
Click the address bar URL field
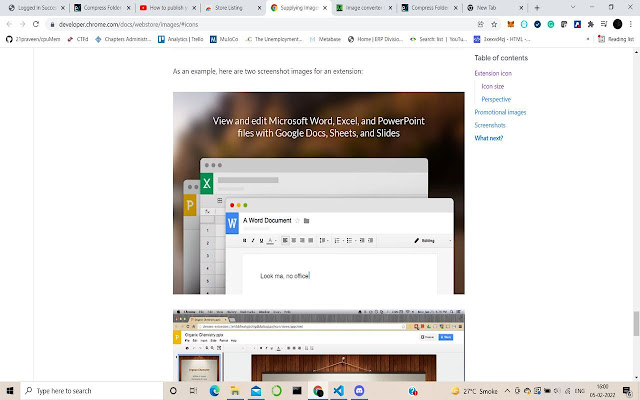click(261, 24)
